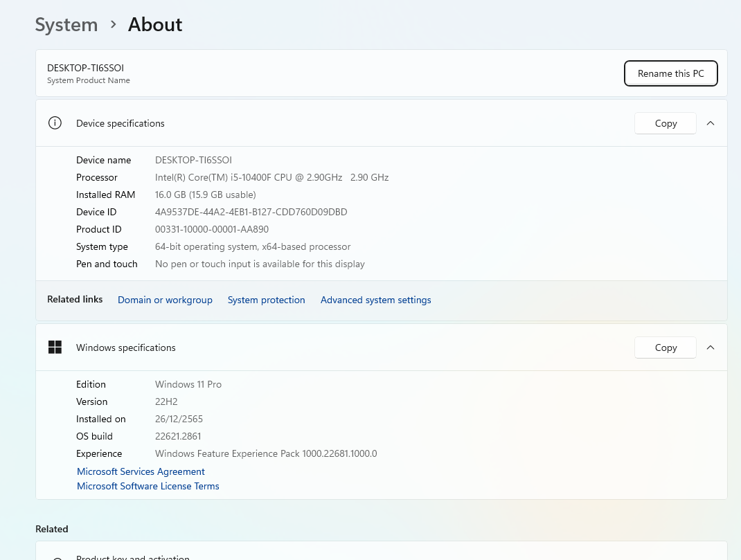Click the Related section heading

click(x=51, y=529)
